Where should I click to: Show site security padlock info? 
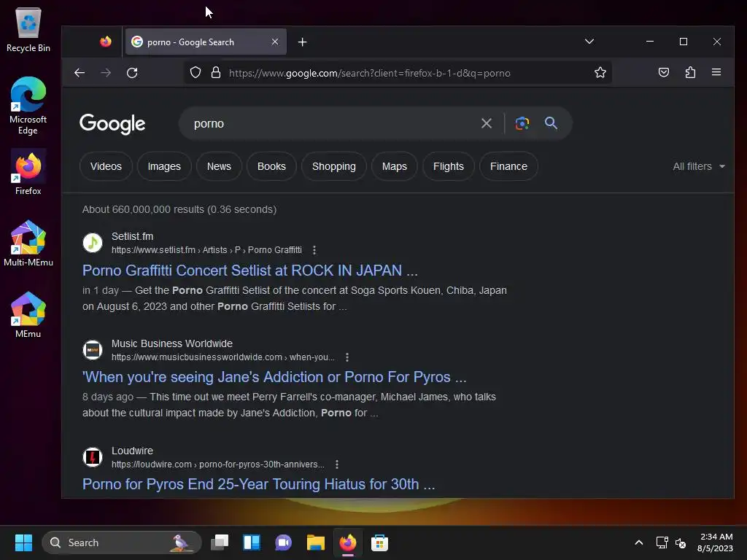pos(216,73)
